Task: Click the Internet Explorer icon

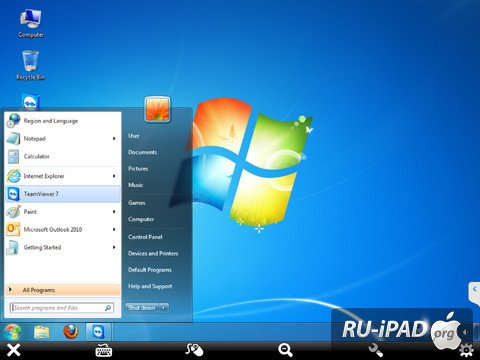Action: [13, 176]
